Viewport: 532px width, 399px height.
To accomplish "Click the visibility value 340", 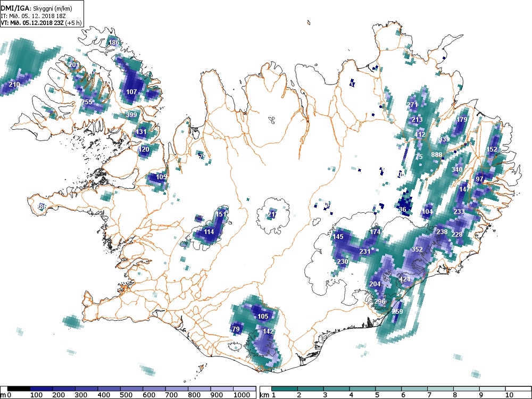I will pos(457,169).
